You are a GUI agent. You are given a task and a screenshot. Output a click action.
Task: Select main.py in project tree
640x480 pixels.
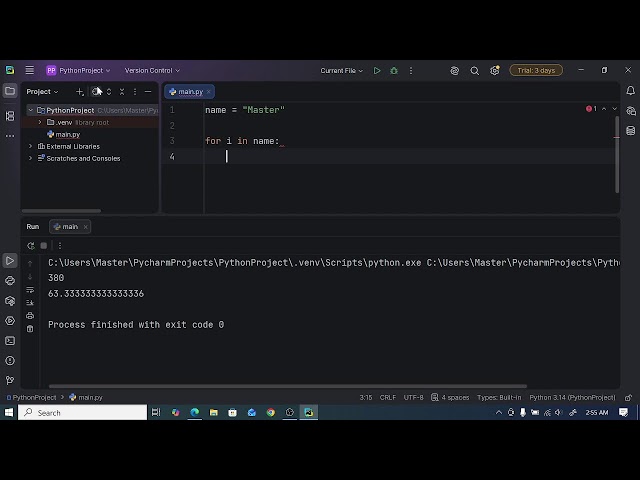[64, 134]
